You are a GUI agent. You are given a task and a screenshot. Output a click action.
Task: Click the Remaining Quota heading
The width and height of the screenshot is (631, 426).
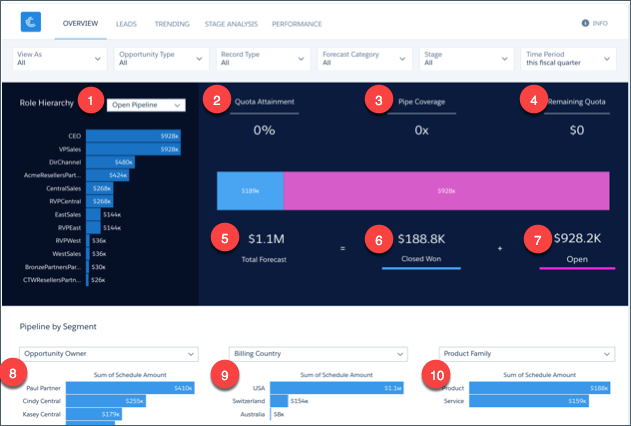577,102
